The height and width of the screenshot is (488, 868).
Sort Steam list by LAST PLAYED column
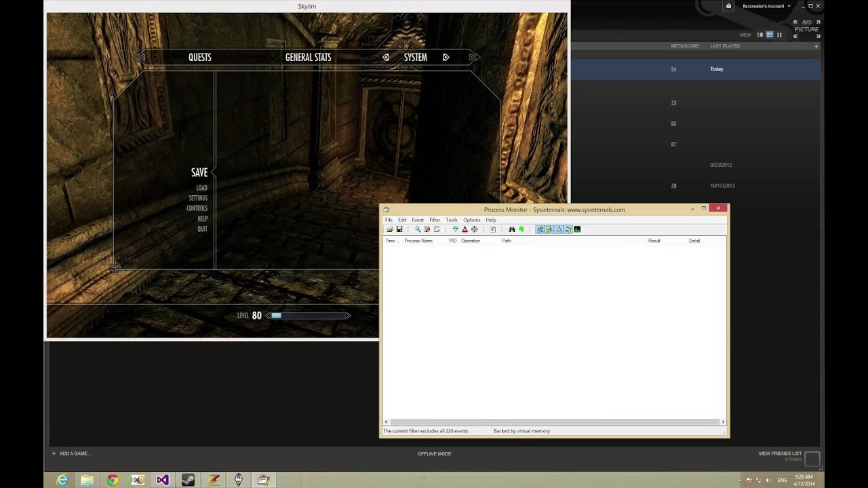click(x=725, y=46)
